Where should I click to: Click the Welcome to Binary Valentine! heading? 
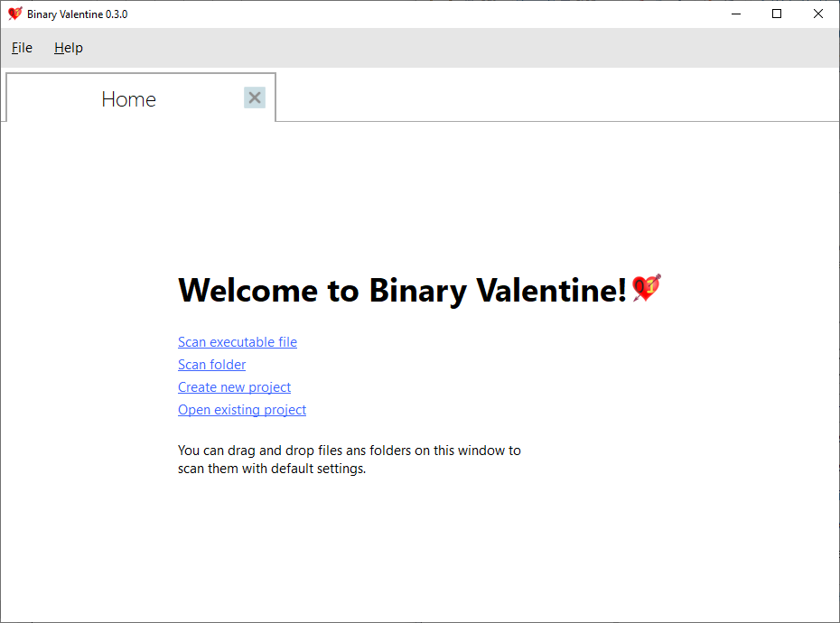tap(402, 291)
